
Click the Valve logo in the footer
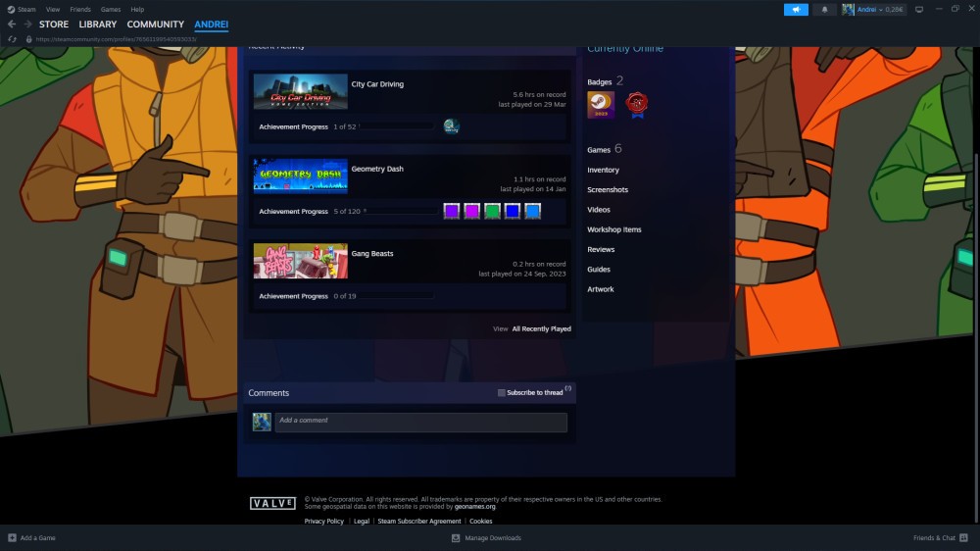click(272, 504)
